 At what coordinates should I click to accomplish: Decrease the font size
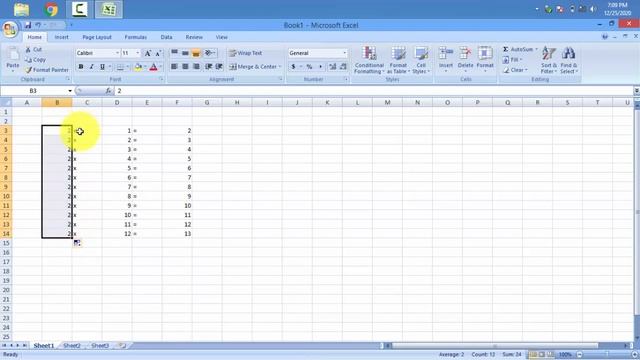[x=158, y=53]
